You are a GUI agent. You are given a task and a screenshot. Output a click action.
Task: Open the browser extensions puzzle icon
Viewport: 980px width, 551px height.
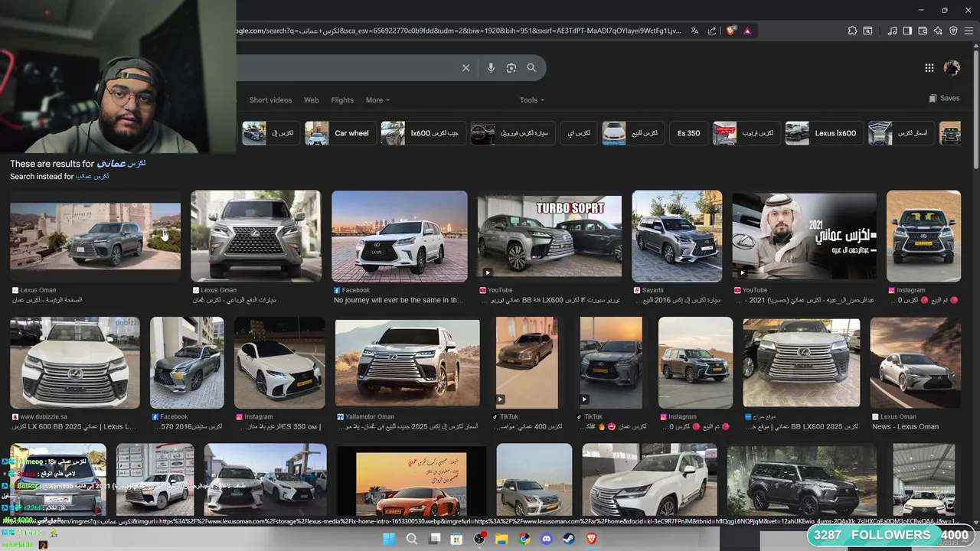pyautogui.click(x=852, y=31)
